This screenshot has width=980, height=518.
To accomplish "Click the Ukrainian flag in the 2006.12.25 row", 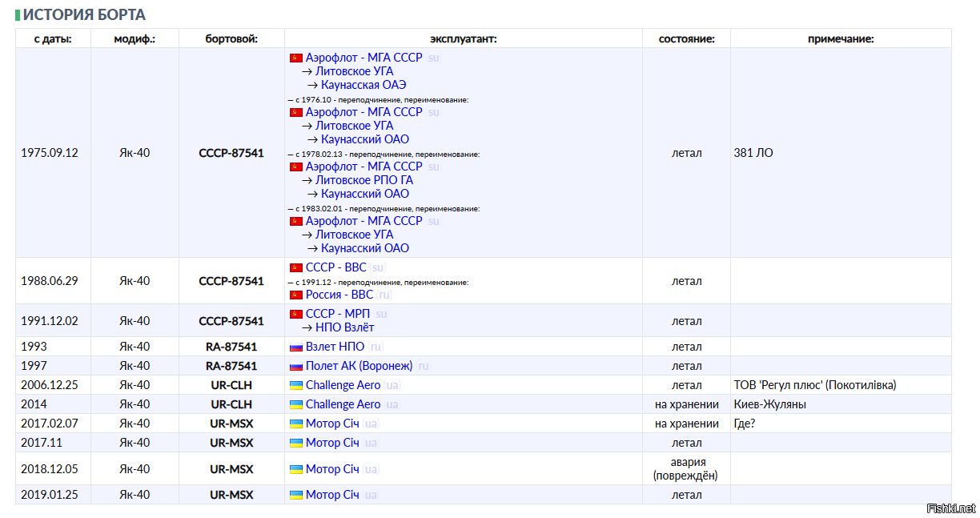I will [295, 385].
